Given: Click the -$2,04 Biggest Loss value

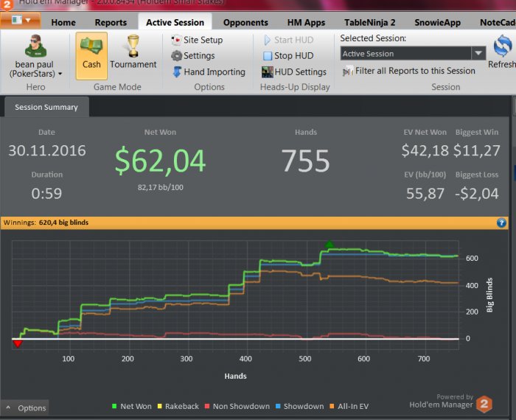Looking at the screenshot, I should (476, 193).
